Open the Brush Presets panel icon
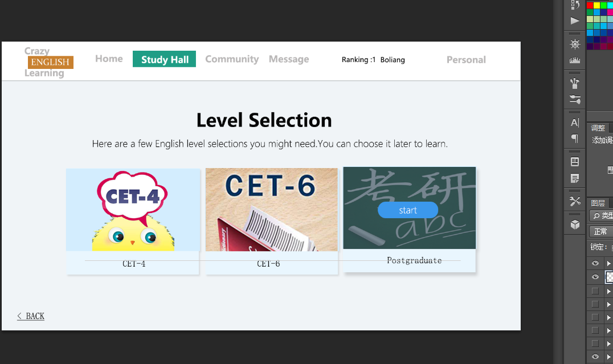 click(x=575, y=83)
